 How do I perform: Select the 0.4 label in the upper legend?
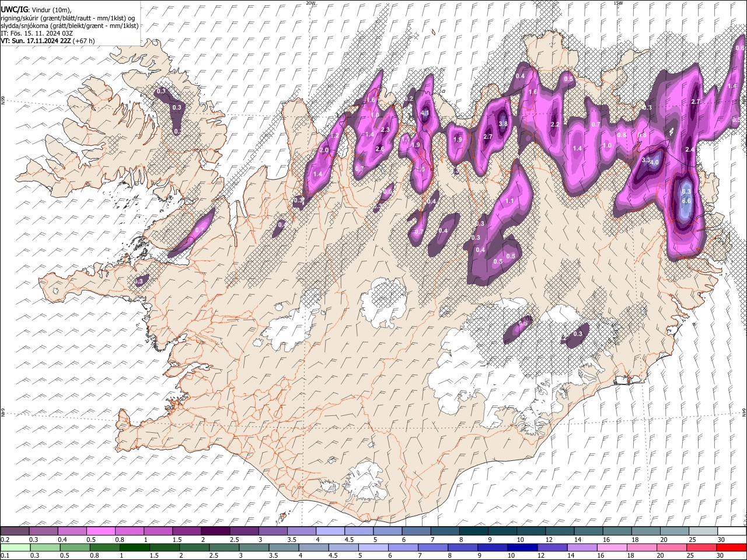coord(62,539)
